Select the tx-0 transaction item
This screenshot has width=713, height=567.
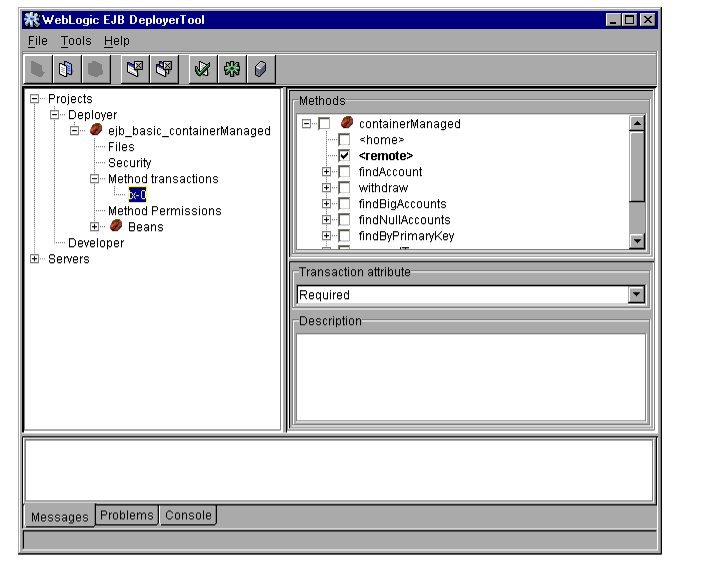[x=137, y=195]
